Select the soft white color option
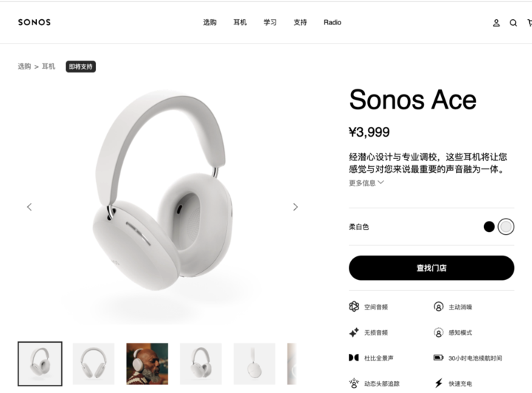 506,227
